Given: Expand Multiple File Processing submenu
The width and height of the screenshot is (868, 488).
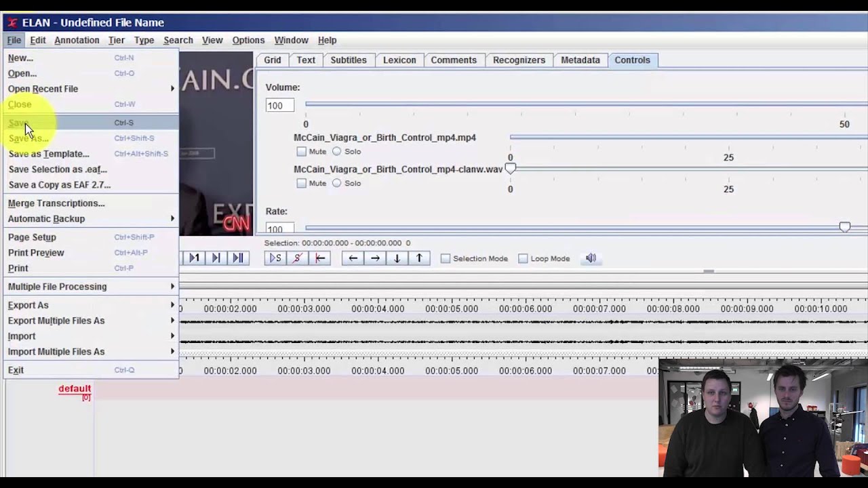Looking at the screenshot, I should [x=91, y=287].
